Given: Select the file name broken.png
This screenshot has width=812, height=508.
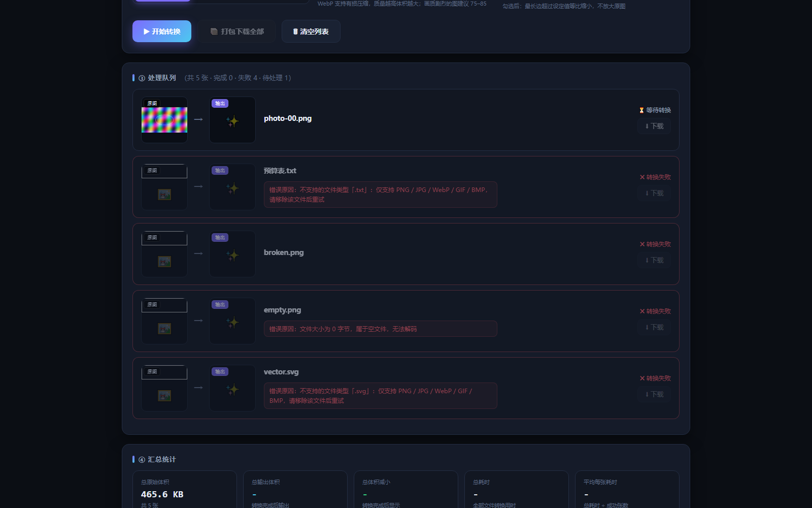Looking at the screenshot, I should coord(284,252).
